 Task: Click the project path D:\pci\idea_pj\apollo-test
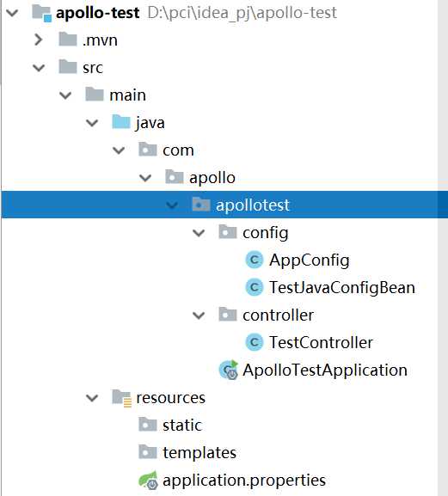[242, 13]
